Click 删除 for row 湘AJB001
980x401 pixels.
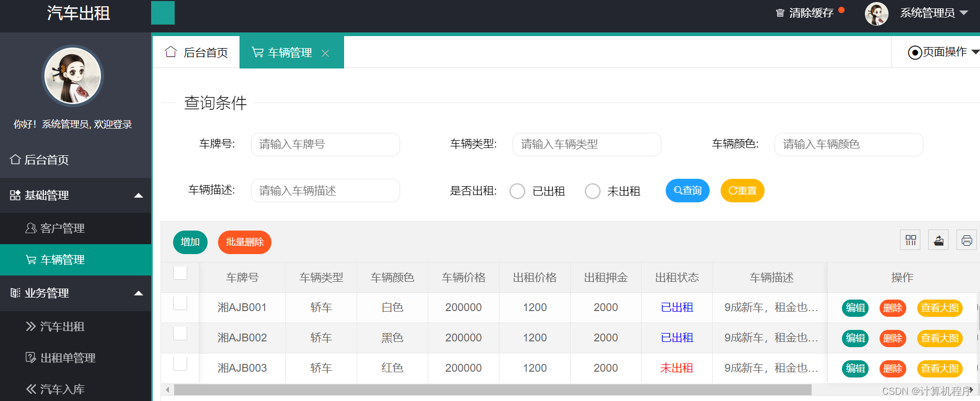893,308
